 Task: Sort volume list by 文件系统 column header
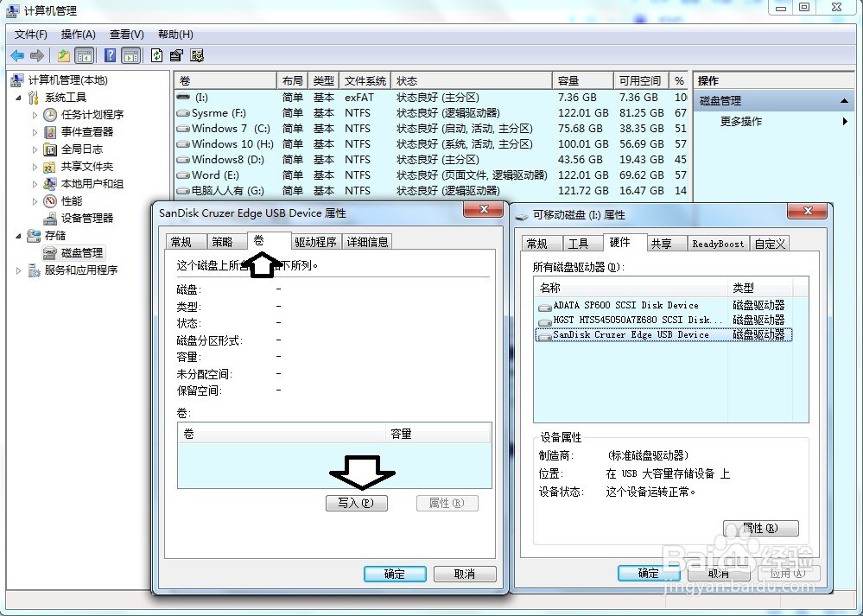pyautogui.click(x=365, y=81)
